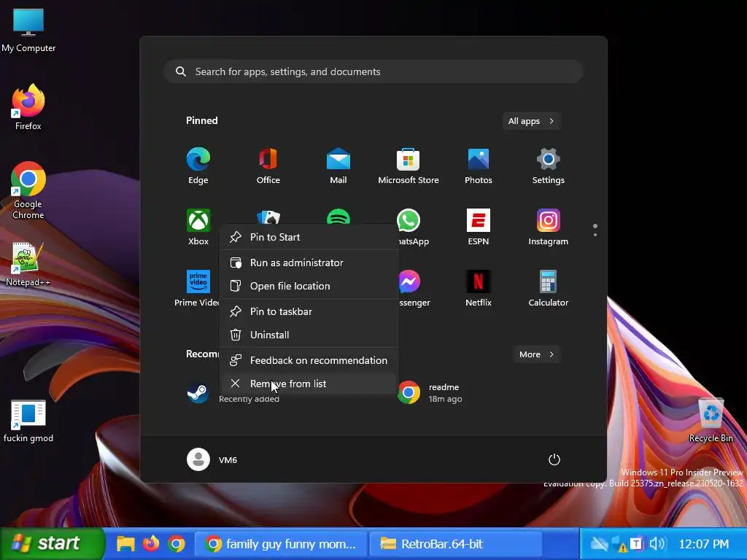This screenshot has width=747, height=560.
Task: Select Pin to taskbar option
Action: coord(309,311)
